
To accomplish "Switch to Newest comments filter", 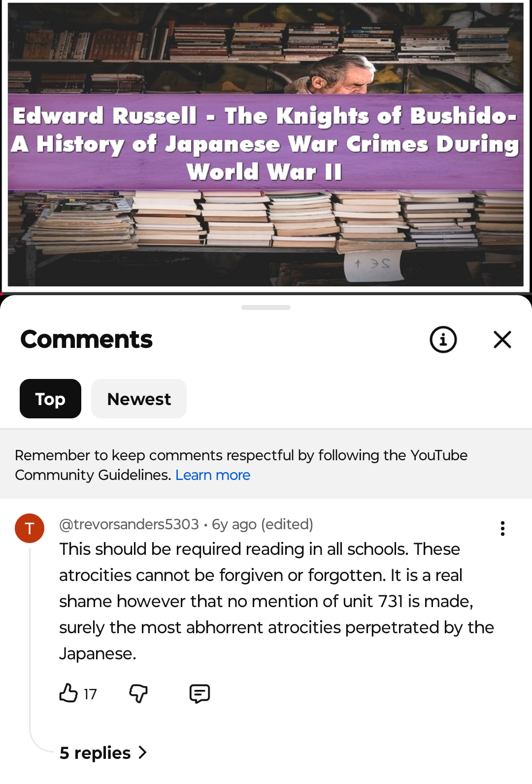I will point(139,399).
